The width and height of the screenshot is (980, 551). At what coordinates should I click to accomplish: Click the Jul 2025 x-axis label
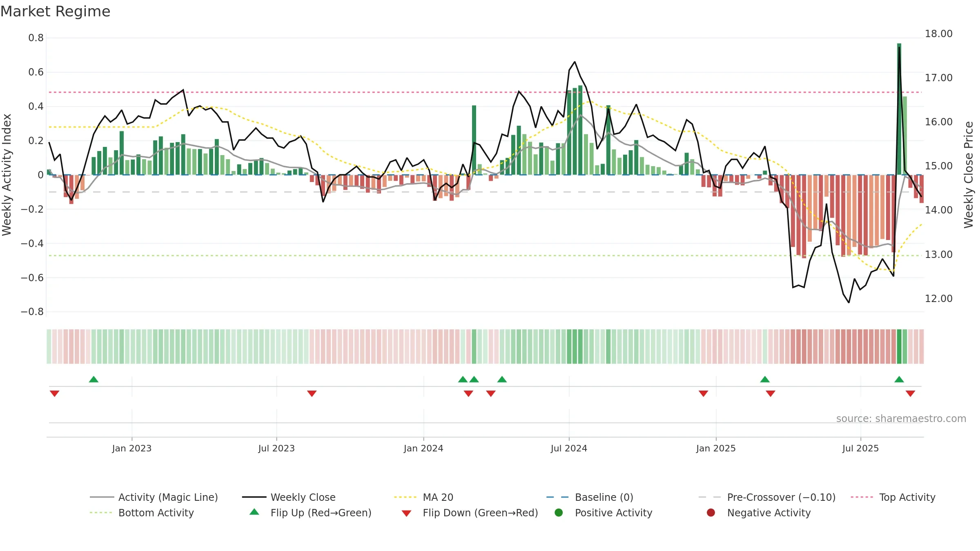[860, 448]
